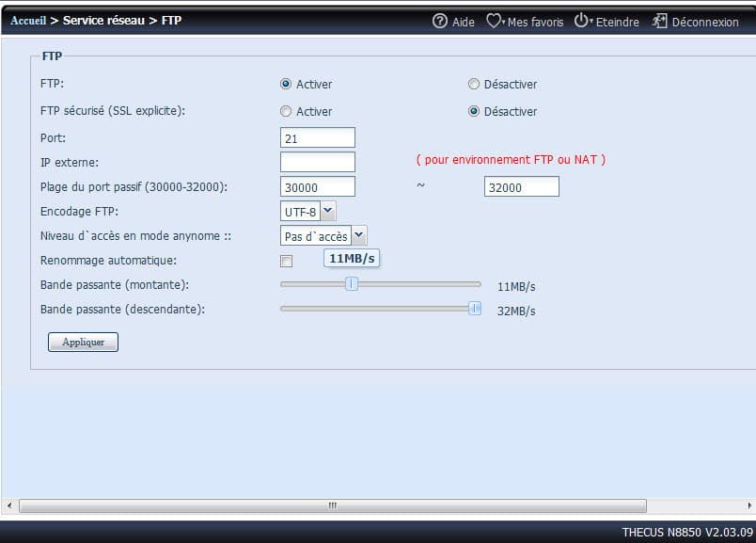
Task: Open the Mes favoris menu
Action: (x=535, y=22)
